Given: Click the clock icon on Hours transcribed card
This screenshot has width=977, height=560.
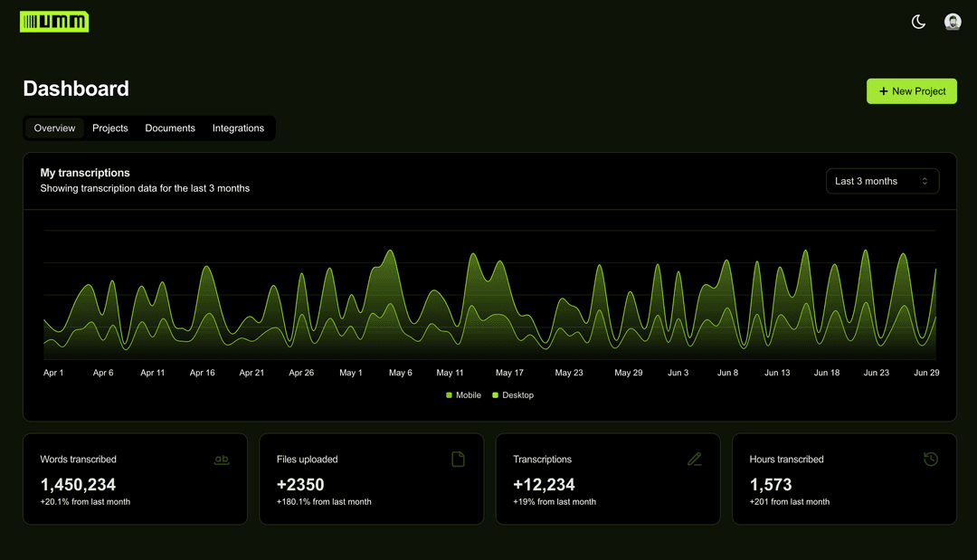Looking at the screenshot, I should [931, 460].
